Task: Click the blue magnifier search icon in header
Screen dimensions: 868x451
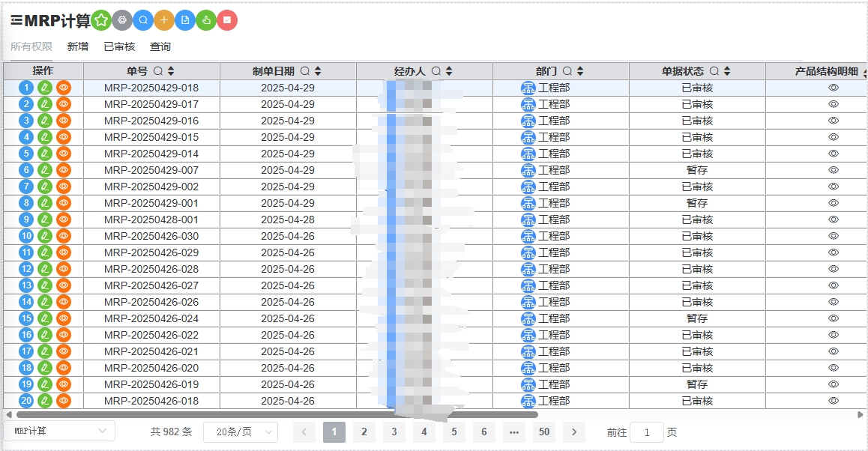Action: 143,20
